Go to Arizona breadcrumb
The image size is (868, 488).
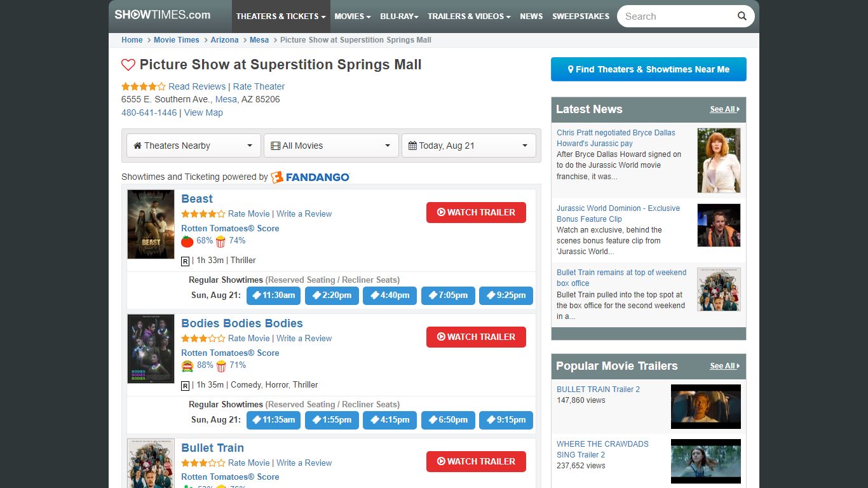(225, 40)
